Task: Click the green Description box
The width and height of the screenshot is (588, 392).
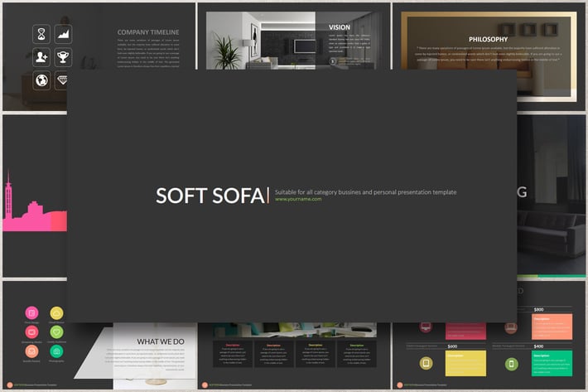Action: coord(552,363)
